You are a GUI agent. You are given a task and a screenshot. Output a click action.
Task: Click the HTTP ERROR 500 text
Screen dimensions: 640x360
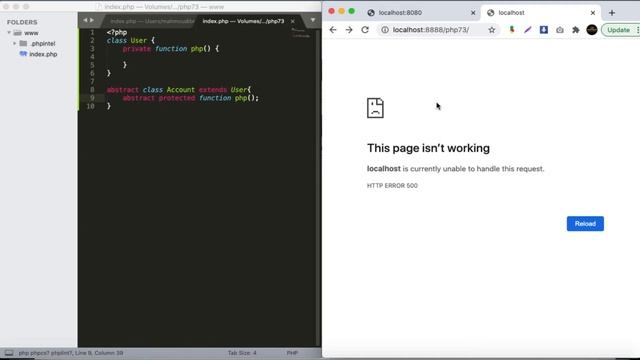392,186
